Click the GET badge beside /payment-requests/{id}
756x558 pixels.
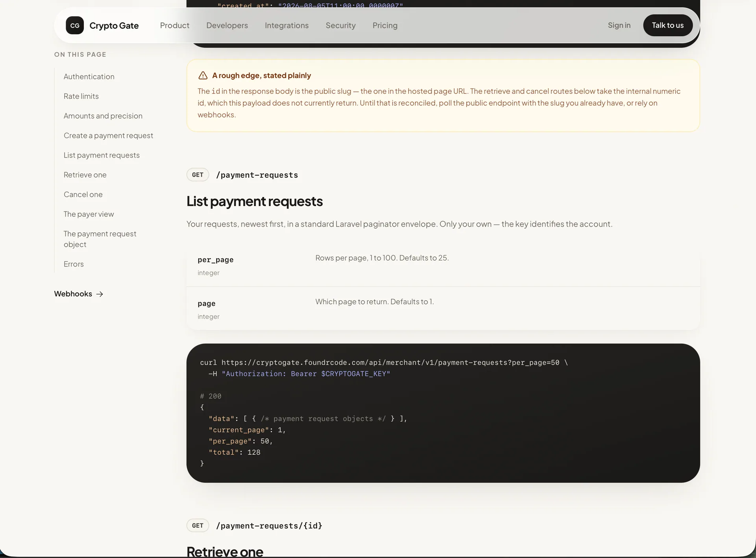[x=198, y=525]
